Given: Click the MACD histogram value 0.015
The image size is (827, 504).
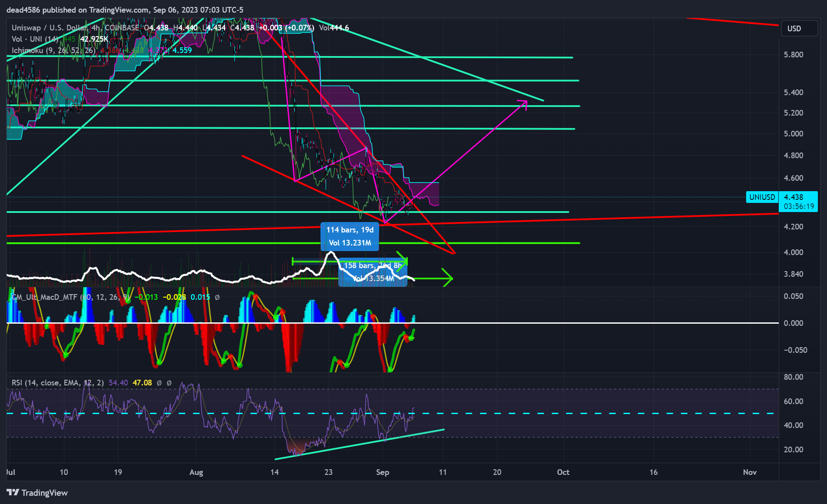Looking at the screenshot, I should [200, 297].
